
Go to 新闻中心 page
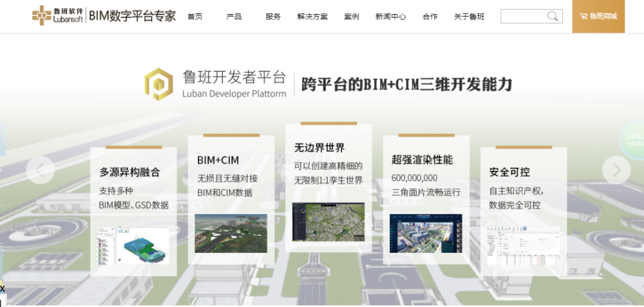tap(390, 17)
